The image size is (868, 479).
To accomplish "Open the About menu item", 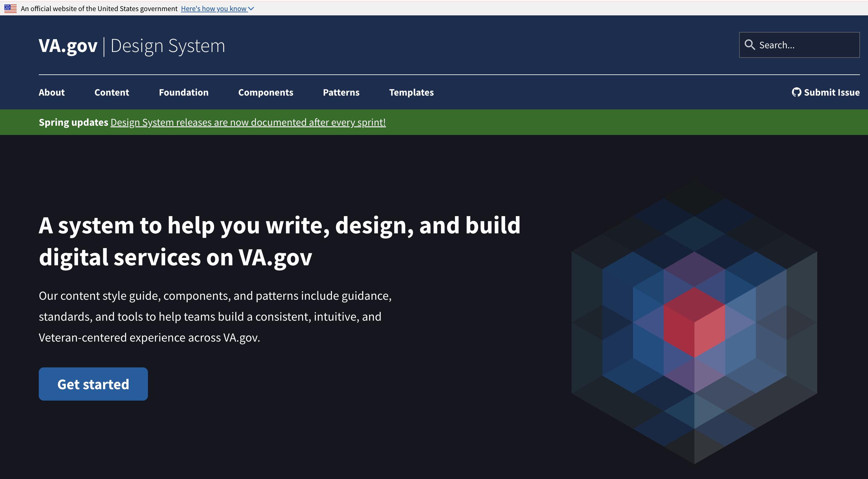I will point(52,92).
